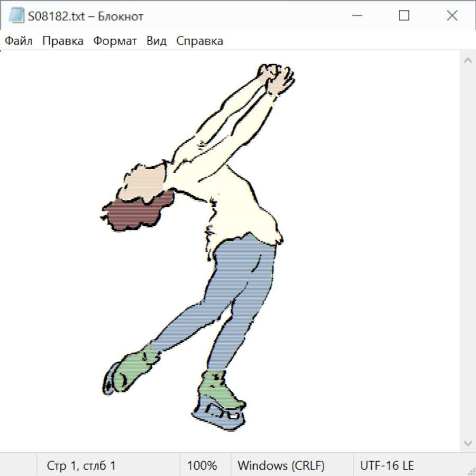Click the skater's clasped hands in text area

tap(276, 77)
